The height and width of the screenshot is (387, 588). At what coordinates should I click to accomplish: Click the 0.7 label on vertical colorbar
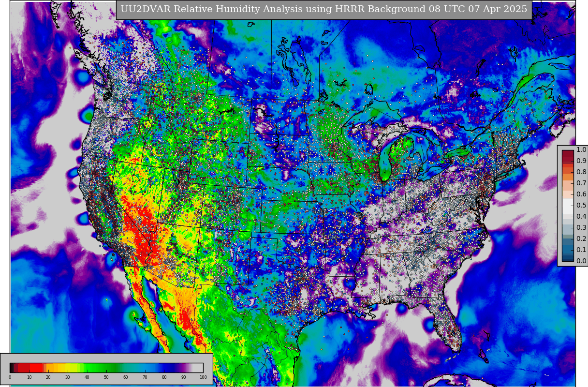581,183
